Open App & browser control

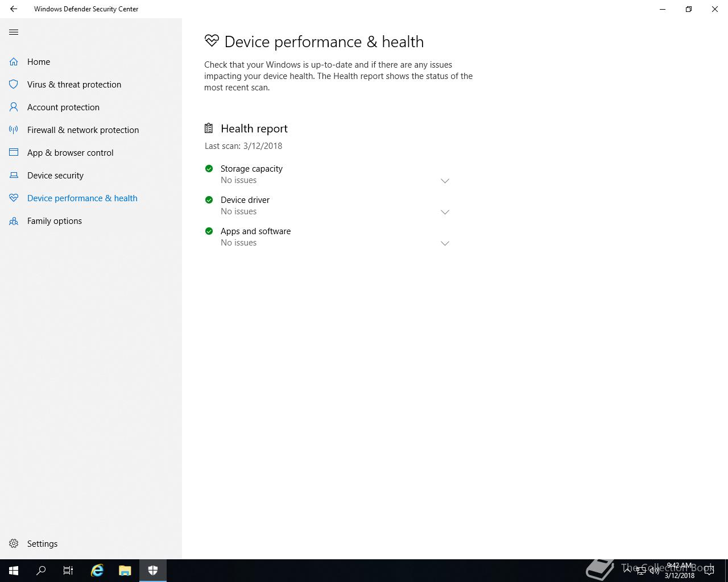coord(91,153)
